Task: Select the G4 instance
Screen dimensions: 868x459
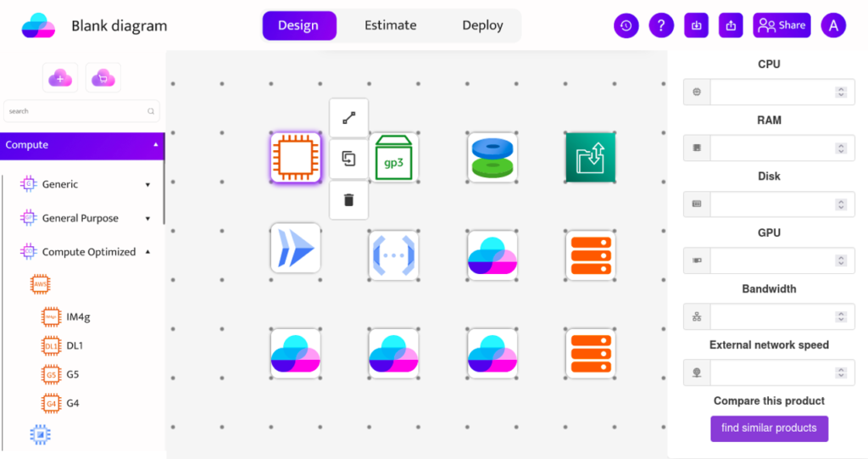Action: (x=60, y=404)
